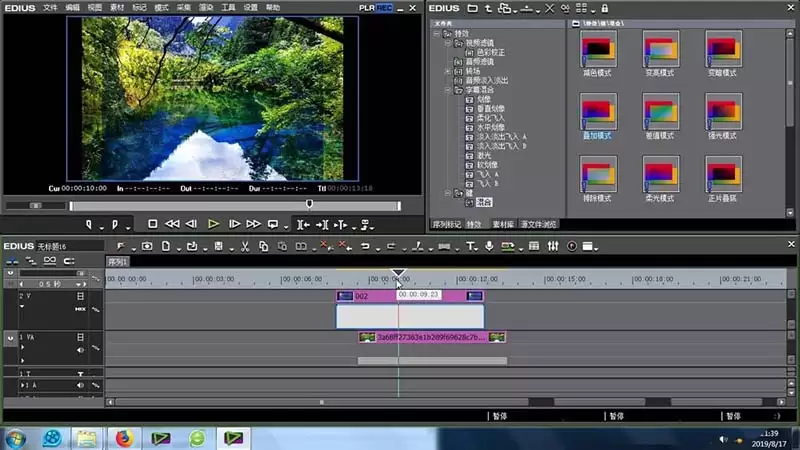Select the T create title tool

tap(470, 246)
